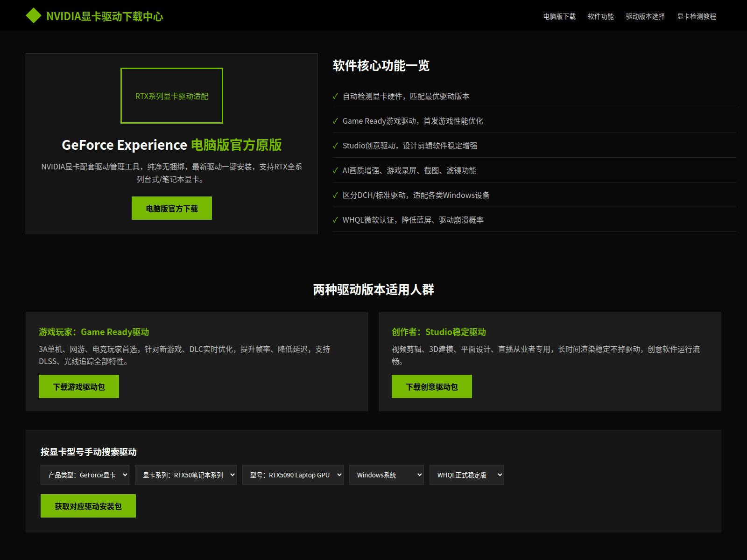The image size is (747, 560).
Task: Expand the 产品类型 GeForce显卡 dropdown
Action: pyautogui.click(x=85, y=475)
